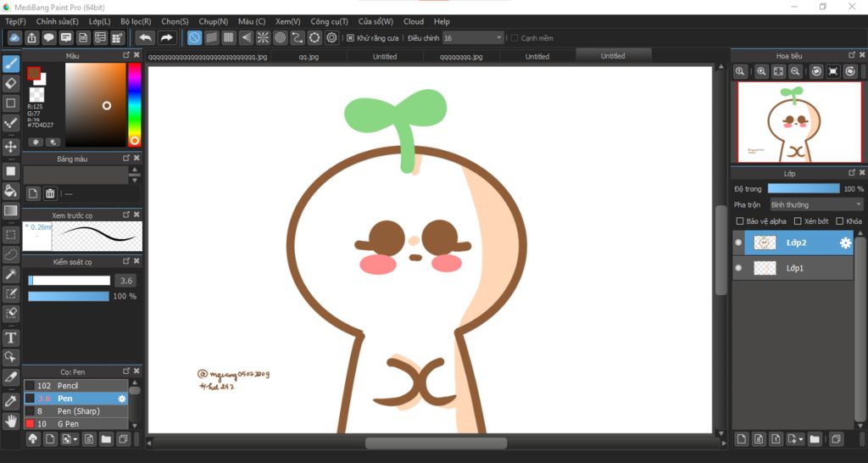Zoom out on the Navigator panel
This screenshot has width=868, height=463.
pos(795,71)
